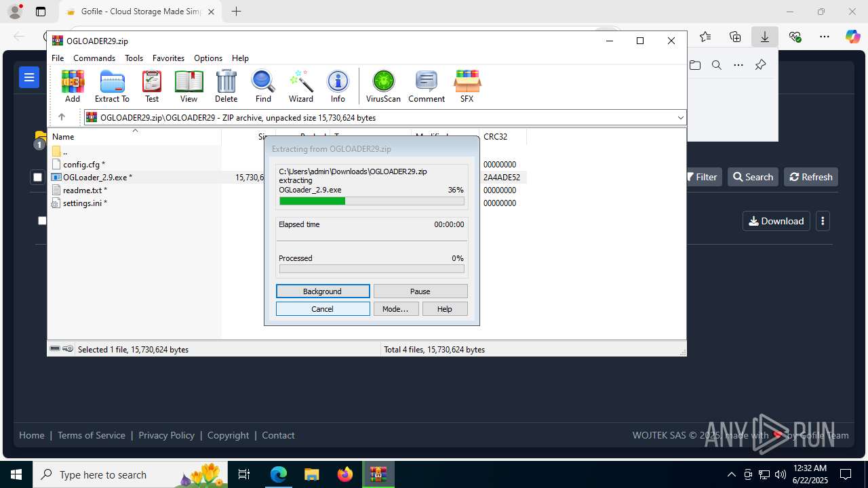This screenshot has height=488, width=868.
Task: Open Gofile hamburger menu
Action: 29,77
